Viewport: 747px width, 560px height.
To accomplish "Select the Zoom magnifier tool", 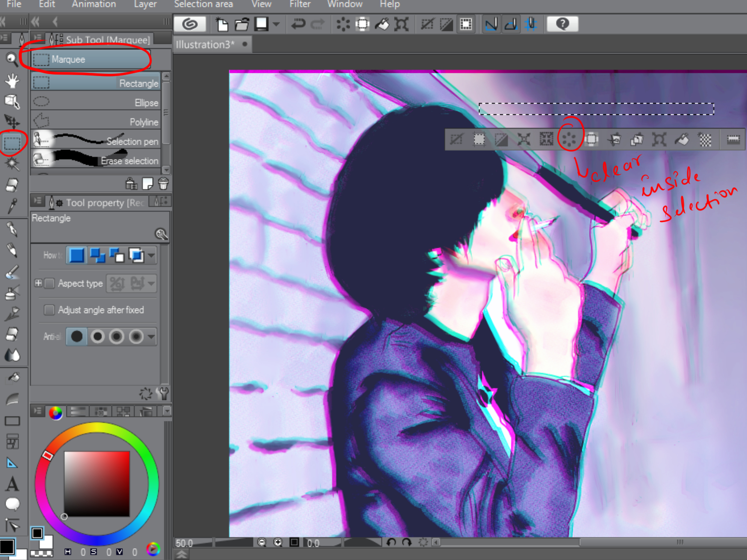I will [12, 59].
